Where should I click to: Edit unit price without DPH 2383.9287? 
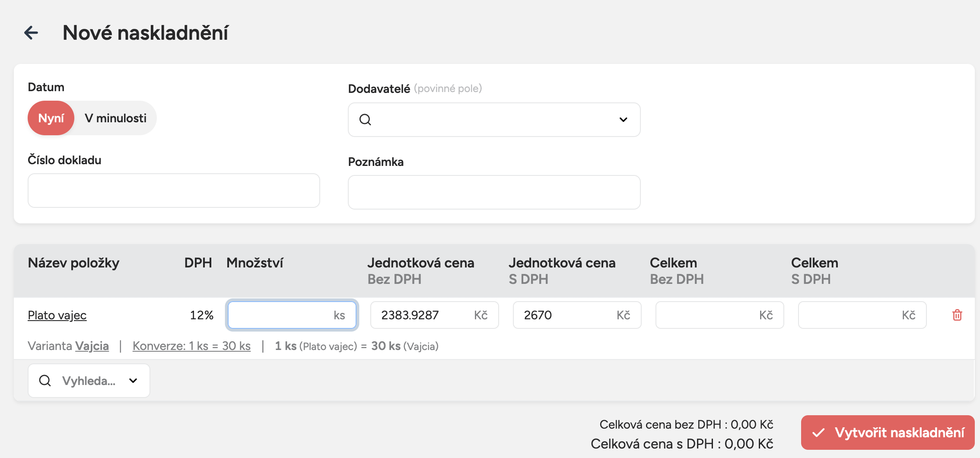pyautogui.click(x=423, y=315)
